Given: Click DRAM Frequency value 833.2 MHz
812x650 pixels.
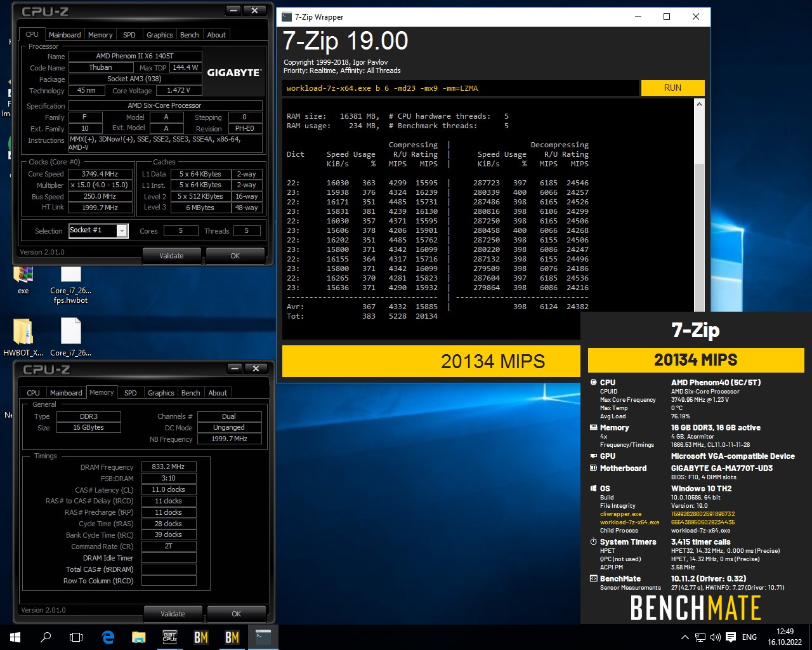Looking at the screenshot, I should (168, 467).
